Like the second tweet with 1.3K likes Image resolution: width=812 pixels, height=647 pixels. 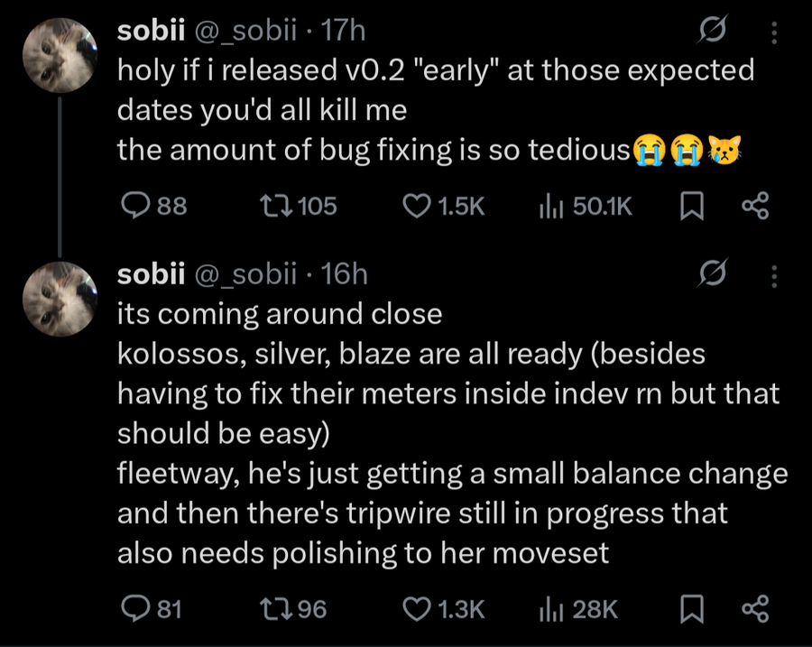coord(415,609)
